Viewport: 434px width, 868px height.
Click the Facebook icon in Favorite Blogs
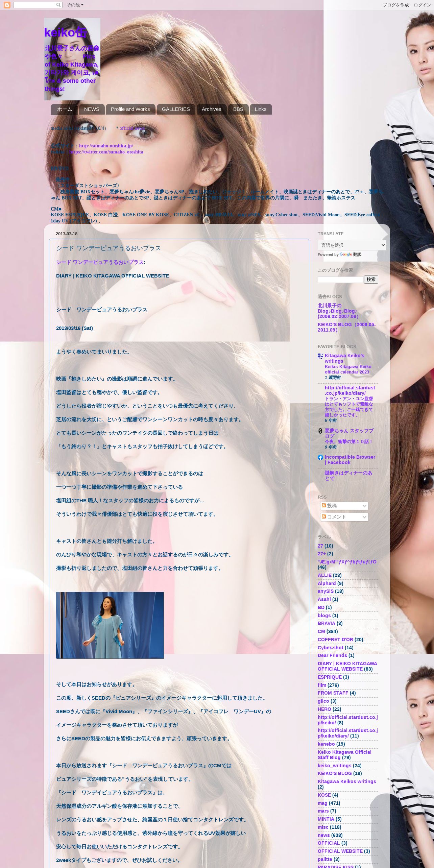coord(320,457)
